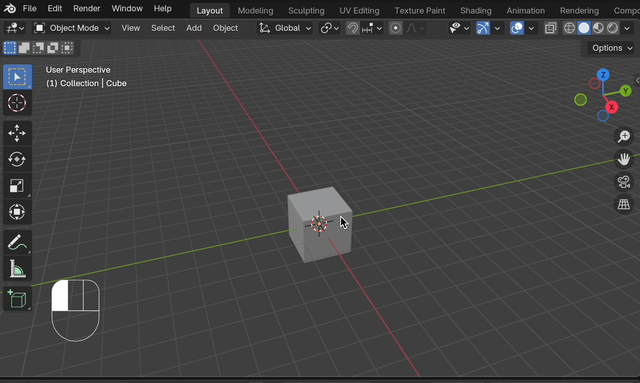Switch to the Shading workspace tab
Screen dimensions: 640x383
[476, 11]
